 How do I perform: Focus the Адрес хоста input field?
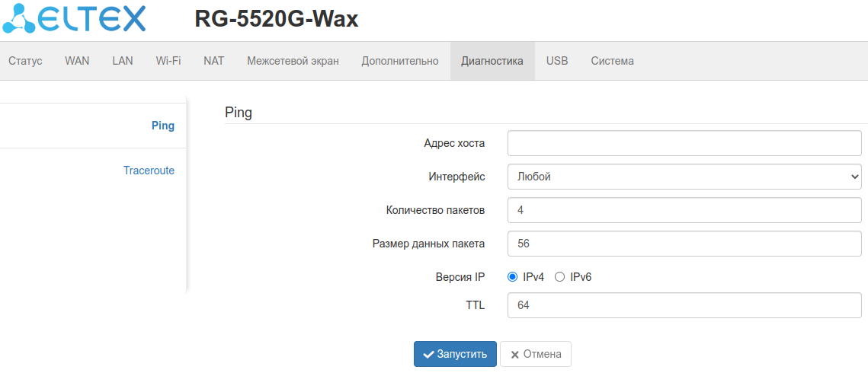coord(684,143)
